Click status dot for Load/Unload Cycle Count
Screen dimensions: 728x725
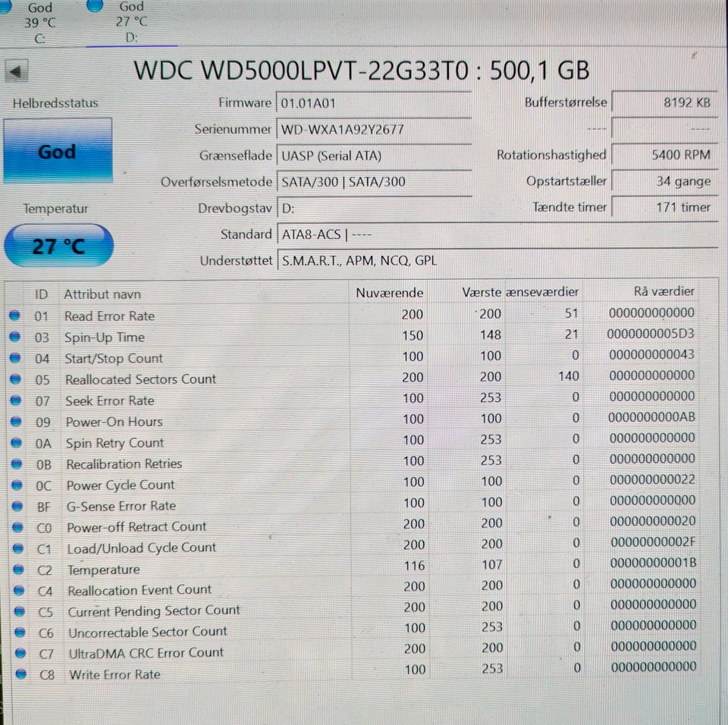18,548
